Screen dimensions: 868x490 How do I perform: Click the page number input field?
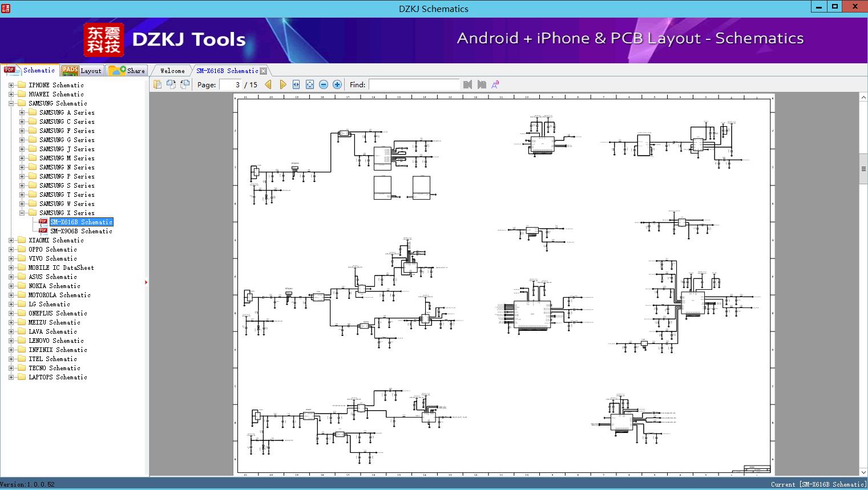coord(230,84)
